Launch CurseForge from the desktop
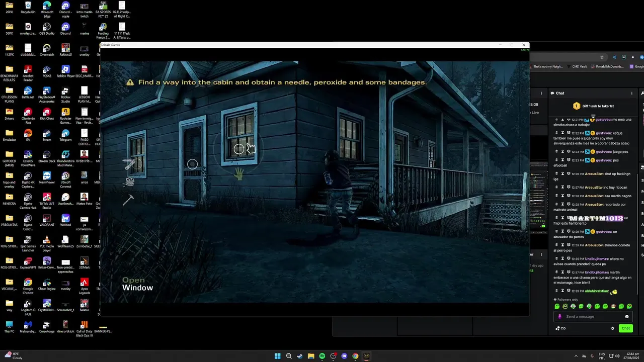Viewport: 644px width, 362px height. [47, 327]
